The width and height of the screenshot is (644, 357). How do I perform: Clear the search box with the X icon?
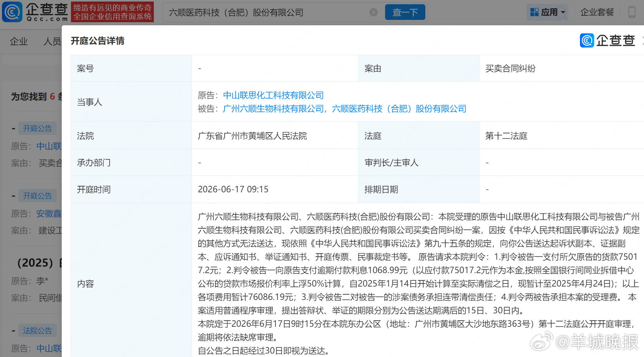(x=374, y=12)
